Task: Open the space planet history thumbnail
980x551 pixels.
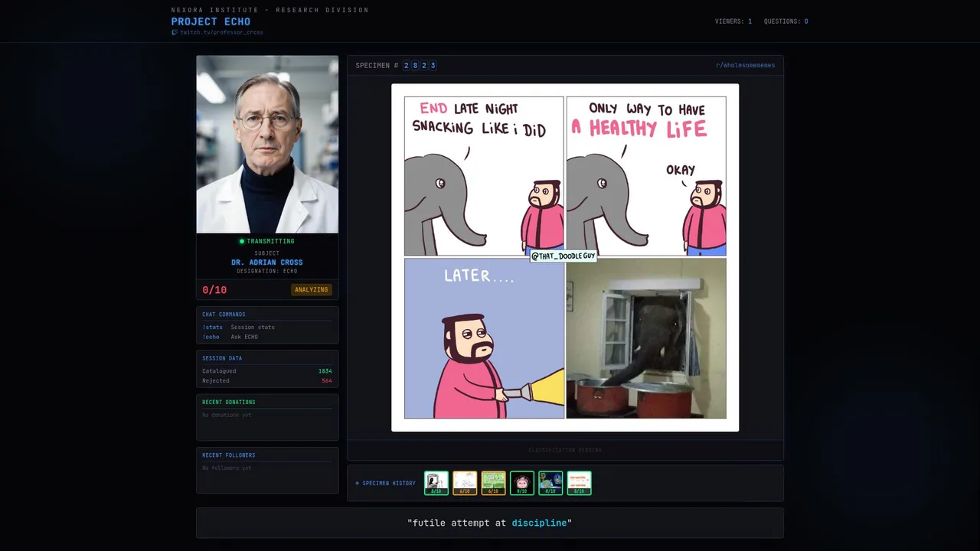Action: [x=550, y=483]
